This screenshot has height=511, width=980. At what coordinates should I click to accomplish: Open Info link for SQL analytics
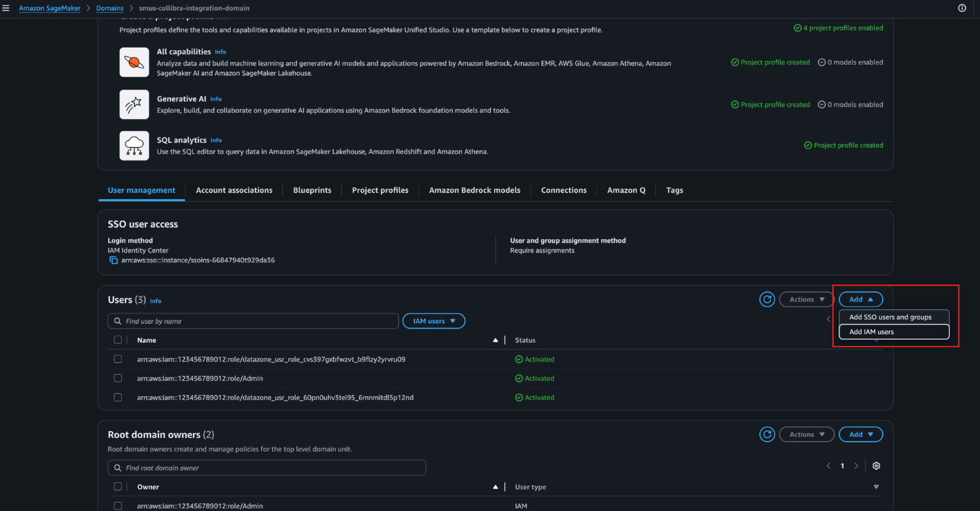[216, 140]
